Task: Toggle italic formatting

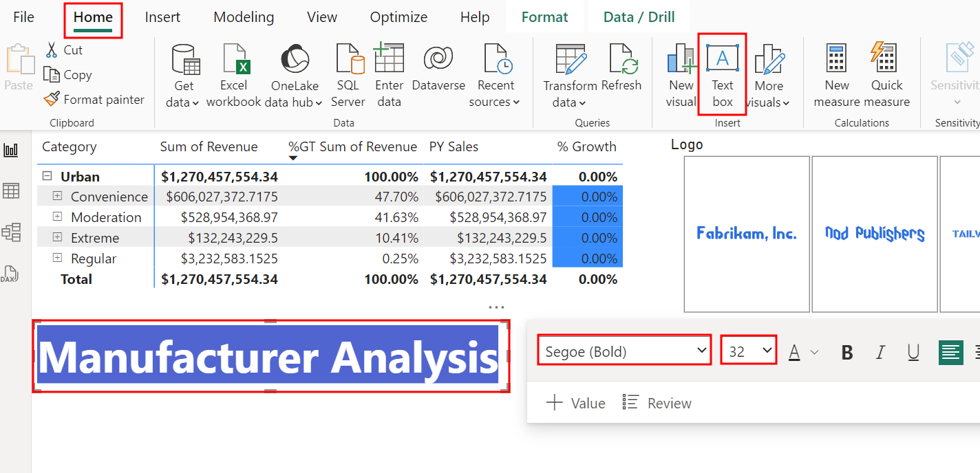Action: pyautogui.click(x=880, y=352)
